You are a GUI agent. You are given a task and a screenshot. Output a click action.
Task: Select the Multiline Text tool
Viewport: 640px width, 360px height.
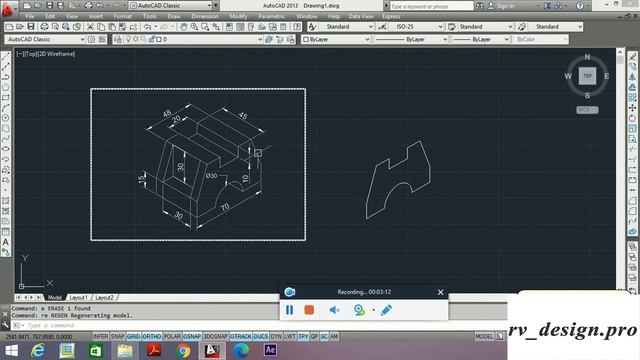click(x=6, y=242)
